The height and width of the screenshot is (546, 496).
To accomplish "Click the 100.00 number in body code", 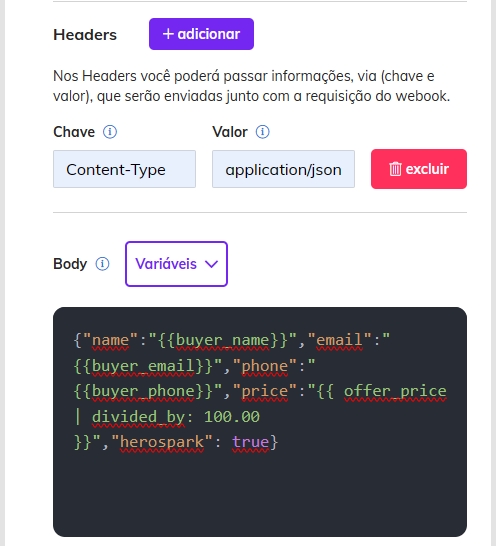I will tap(232, 417).
